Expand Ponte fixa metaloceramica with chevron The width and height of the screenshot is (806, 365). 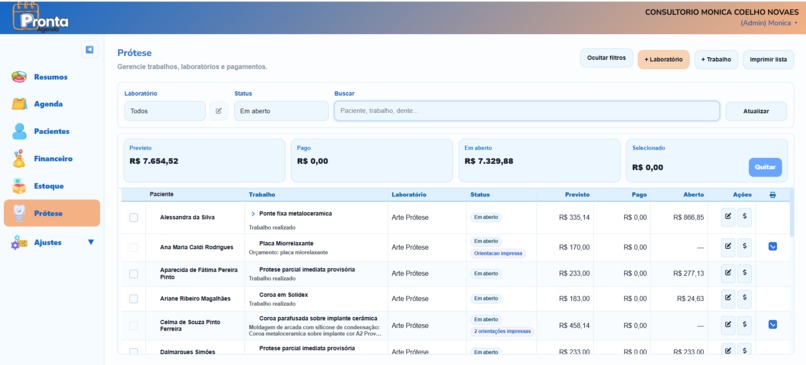click(x=253, y=213)
